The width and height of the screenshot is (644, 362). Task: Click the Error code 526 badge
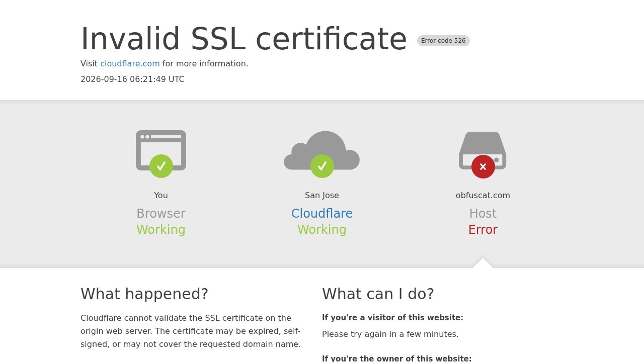click(443, 41)
